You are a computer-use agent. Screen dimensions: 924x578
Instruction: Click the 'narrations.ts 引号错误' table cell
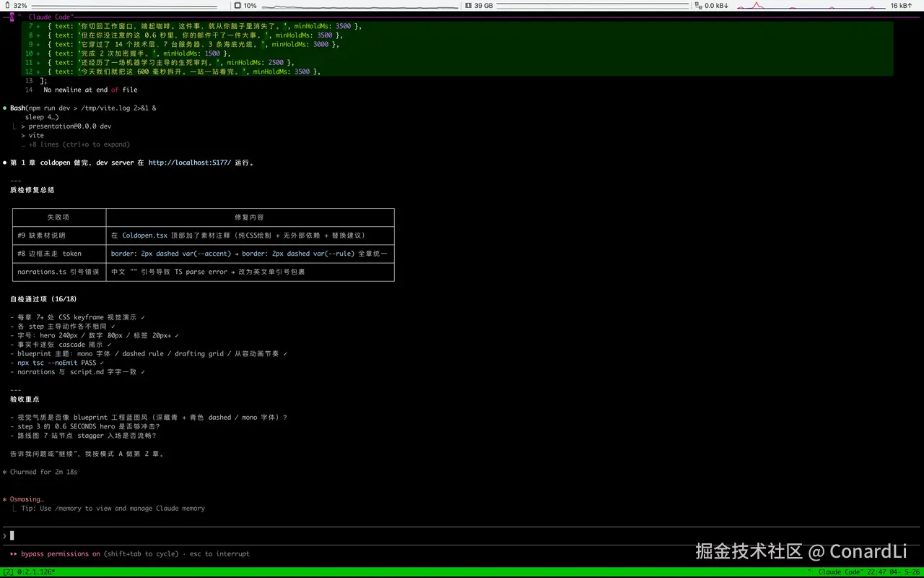pos(58,272)
